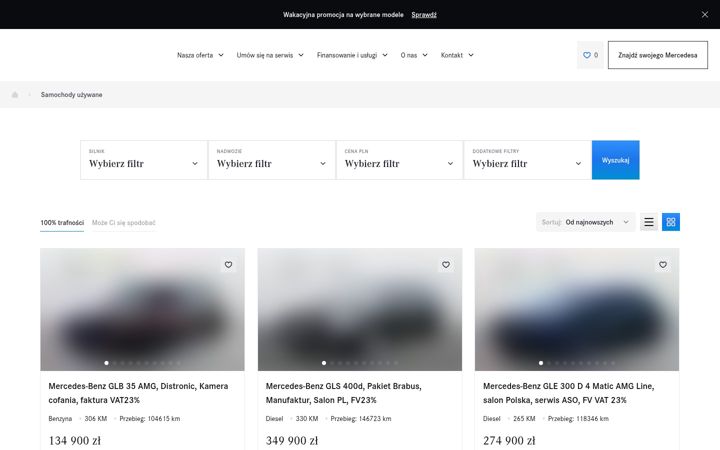
Task: Open the Sprawdź promotion link
Action: (x=424, y=15)
